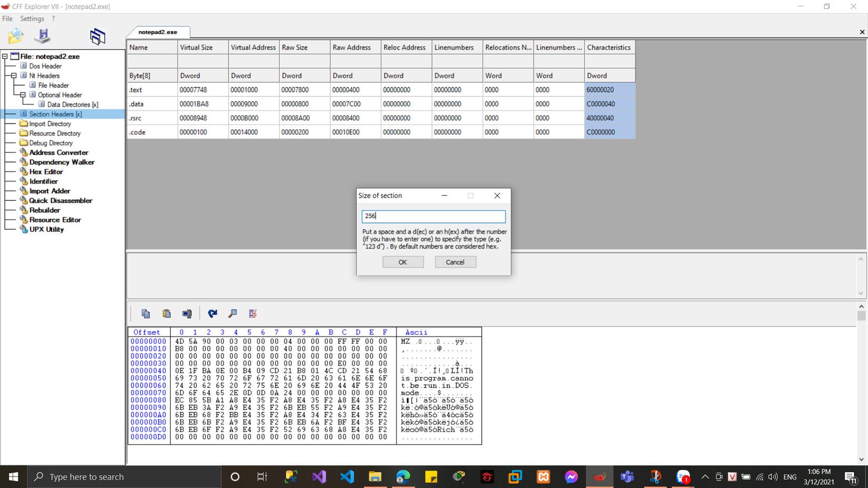Close the notepad2.exe tab with X

862,32
